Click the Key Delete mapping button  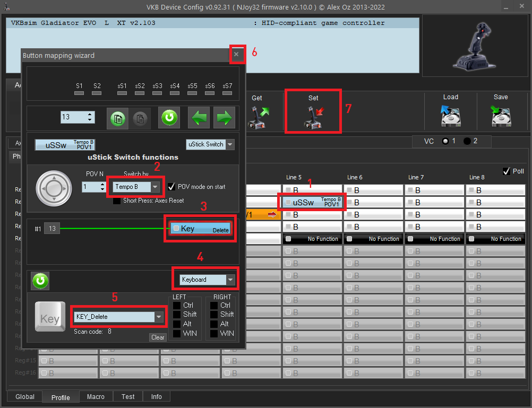point(201,229)
